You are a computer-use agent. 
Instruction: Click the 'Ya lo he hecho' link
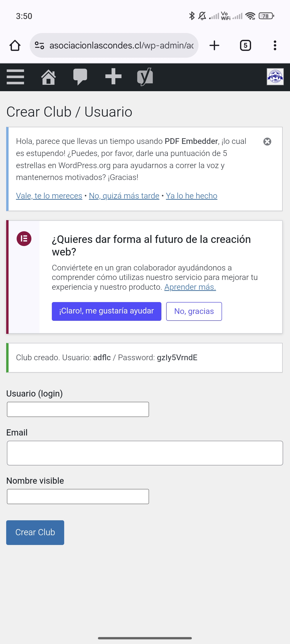191,196
